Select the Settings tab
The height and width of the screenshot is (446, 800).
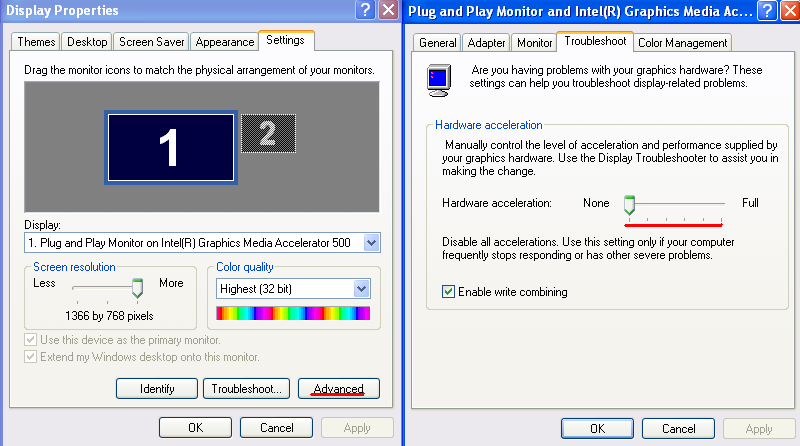coord(286,40)
